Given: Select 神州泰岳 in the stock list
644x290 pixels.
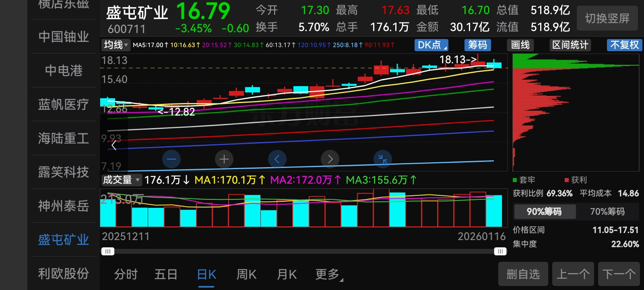Looking at the screenshot, I should tap(64, 206).
